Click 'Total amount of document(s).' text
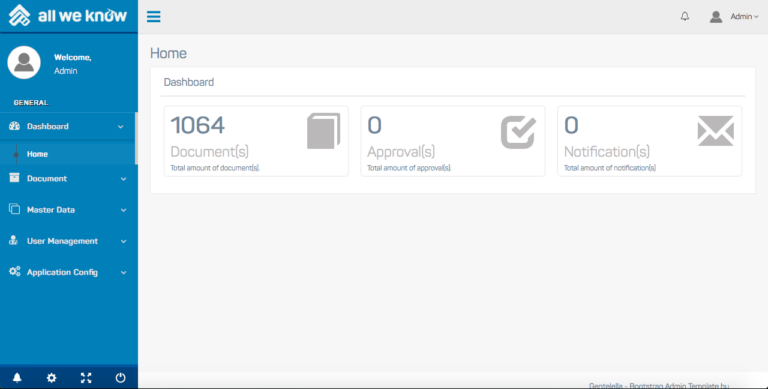 click(x=215, y=168)
